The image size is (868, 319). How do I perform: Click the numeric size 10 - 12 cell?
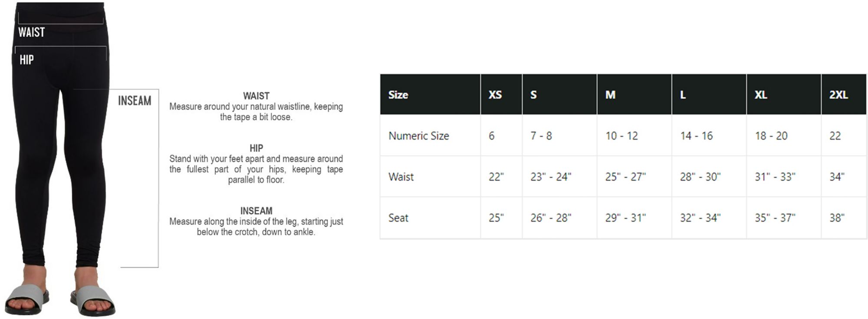point(621,136)
